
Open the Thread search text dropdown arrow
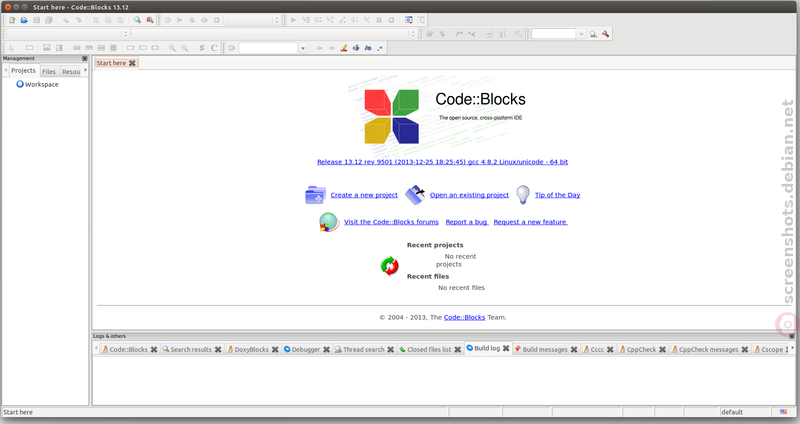581,34
